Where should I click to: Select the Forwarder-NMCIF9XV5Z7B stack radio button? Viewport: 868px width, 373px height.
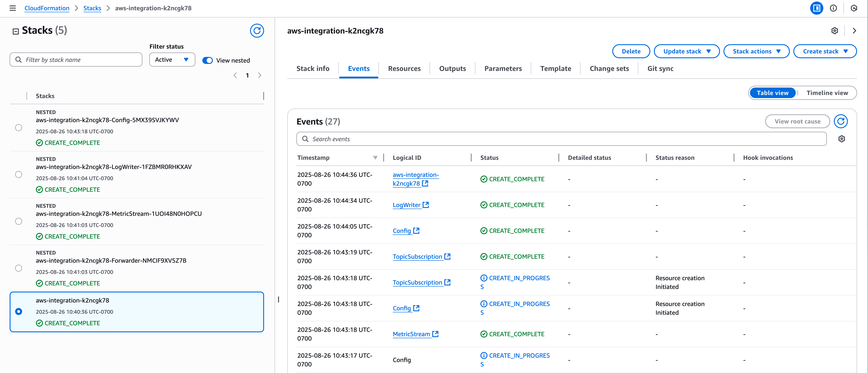click(19, 268)
